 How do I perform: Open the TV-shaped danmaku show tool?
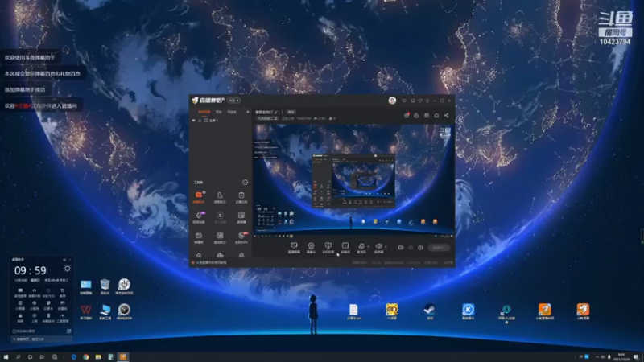point(199,237)
